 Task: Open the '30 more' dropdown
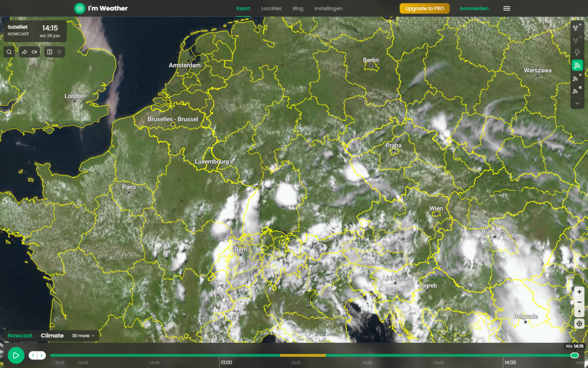(83, 336)
